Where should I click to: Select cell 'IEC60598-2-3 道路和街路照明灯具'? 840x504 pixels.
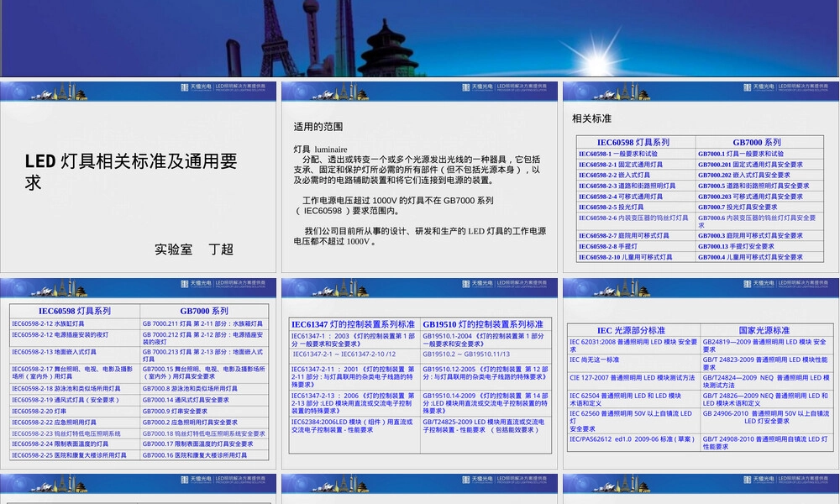pos(636,186)
